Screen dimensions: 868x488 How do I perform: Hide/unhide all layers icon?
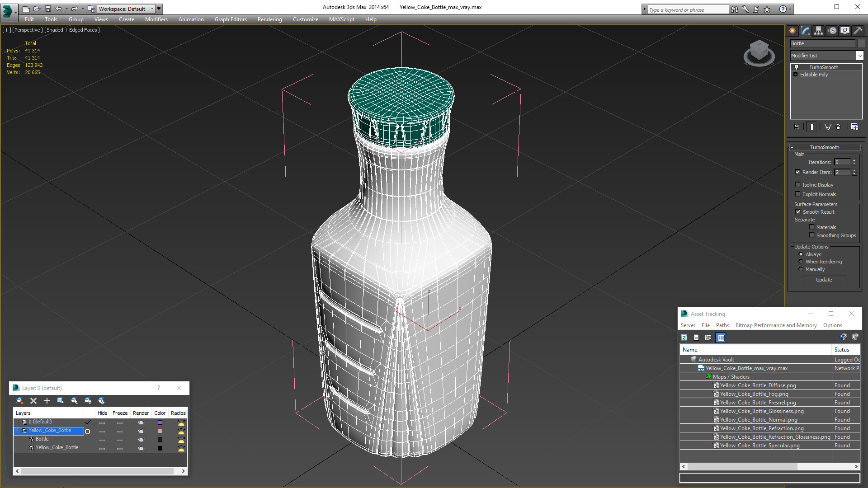tap(88, 401)
